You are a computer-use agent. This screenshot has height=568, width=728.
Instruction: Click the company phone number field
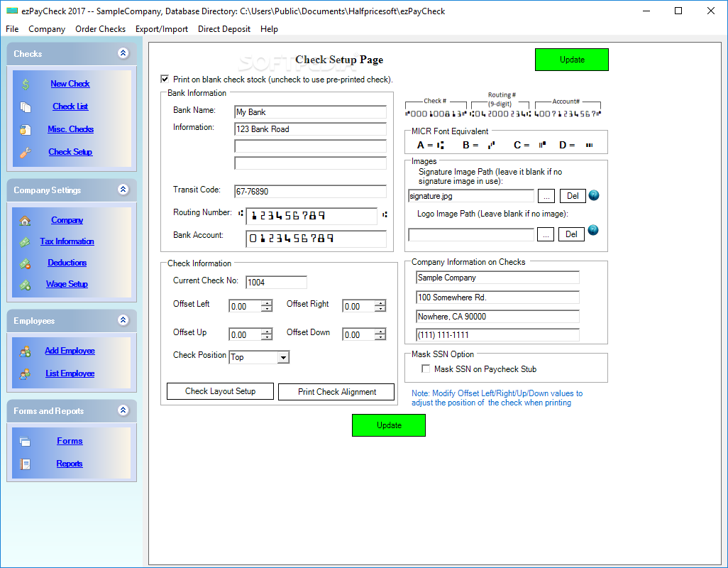point(497,335)
